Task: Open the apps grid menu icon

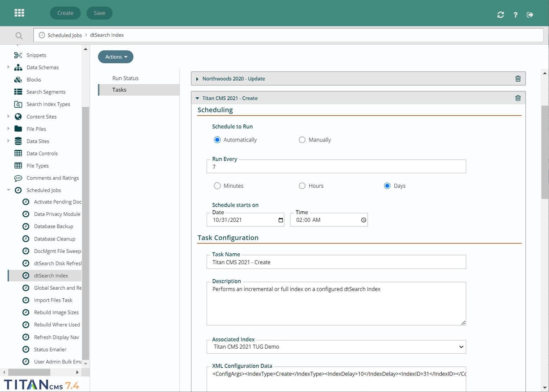Action: [x=19, y=13]
